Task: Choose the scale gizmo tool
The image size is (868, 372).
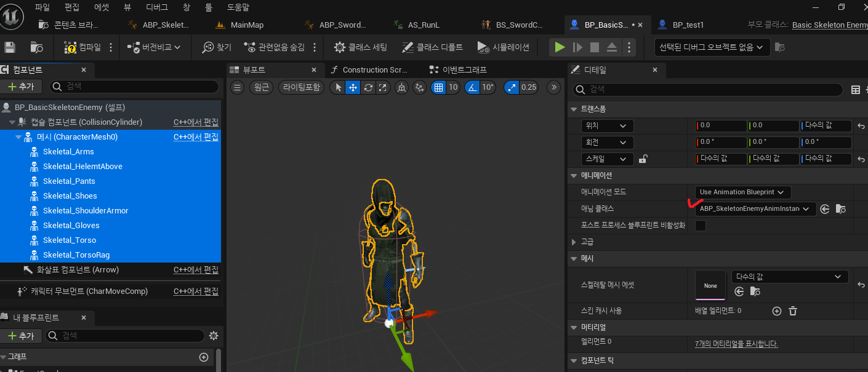Action: click(383, 87)
